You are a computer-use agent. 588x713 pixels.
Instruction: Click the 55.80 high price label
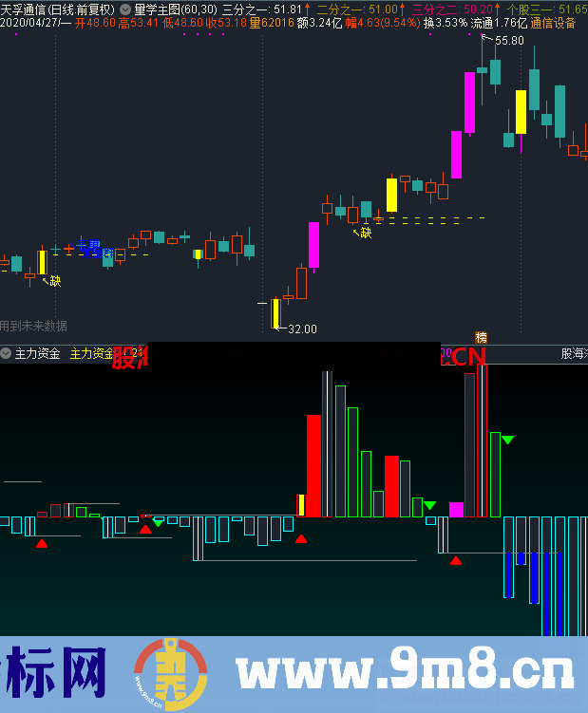click(509, 41)
